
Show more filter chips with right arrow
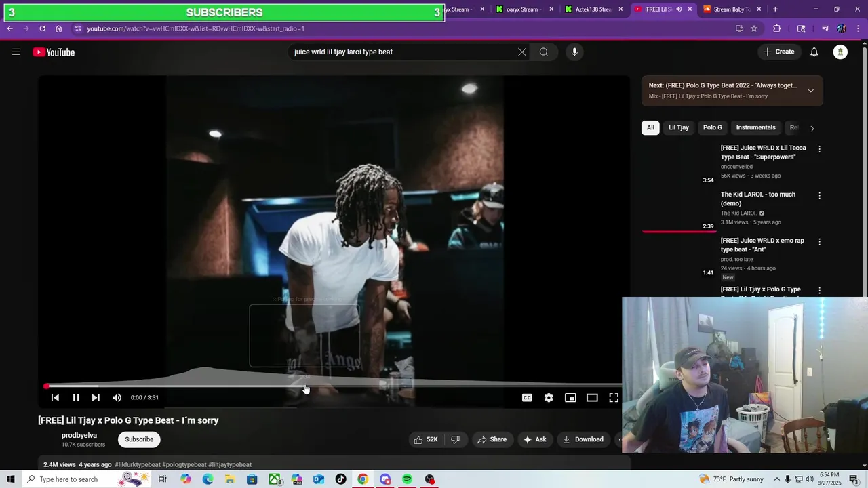812,128
